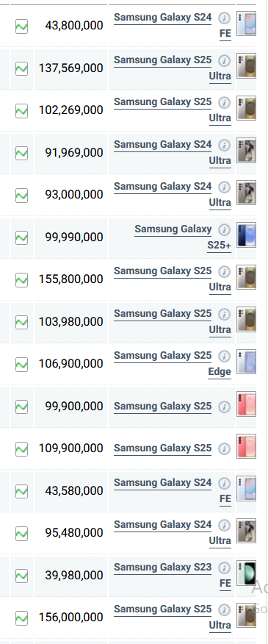Click price chart icon beside 99,990,000
Viewport: 268px width, 644px height.
coord(21,237)
